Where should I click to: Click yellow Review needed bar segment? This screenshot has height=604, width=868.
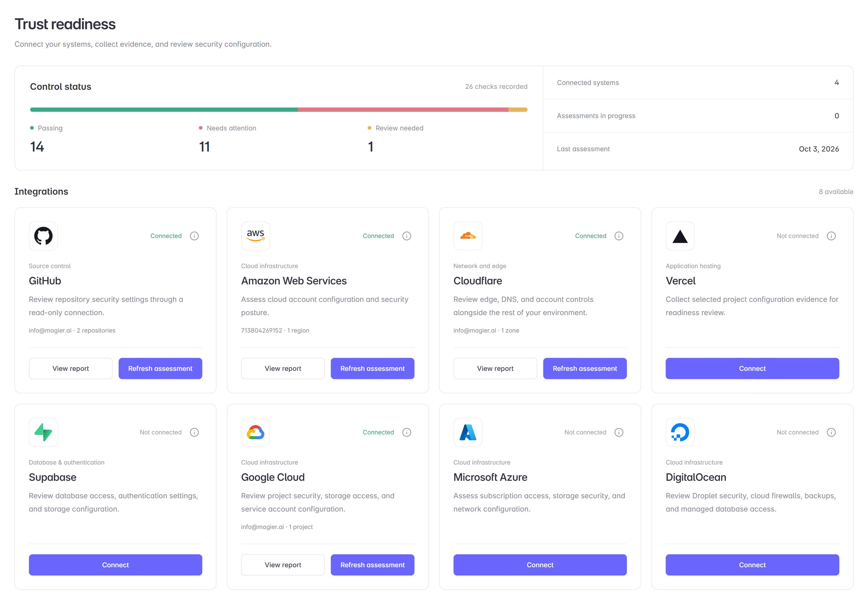[518, 110]
